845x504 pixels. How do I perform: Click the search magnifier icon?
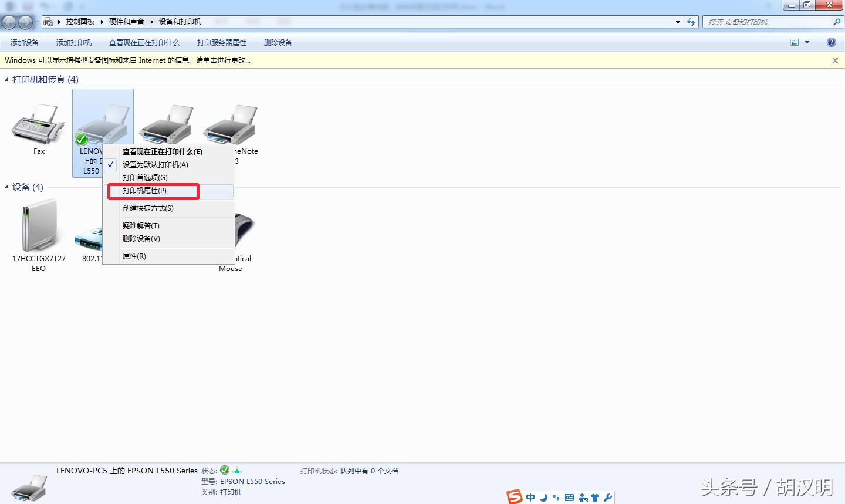click(x=837, y=22)
